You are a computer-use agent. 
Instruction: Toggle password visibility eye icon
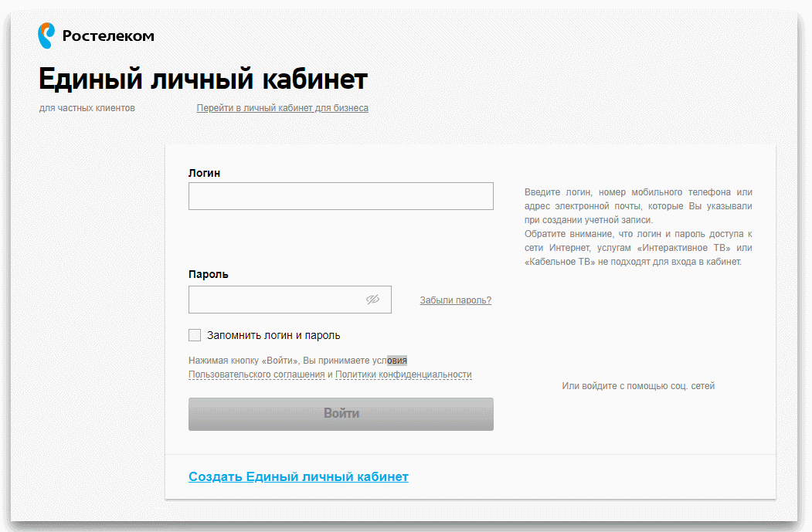pos(373,300)
